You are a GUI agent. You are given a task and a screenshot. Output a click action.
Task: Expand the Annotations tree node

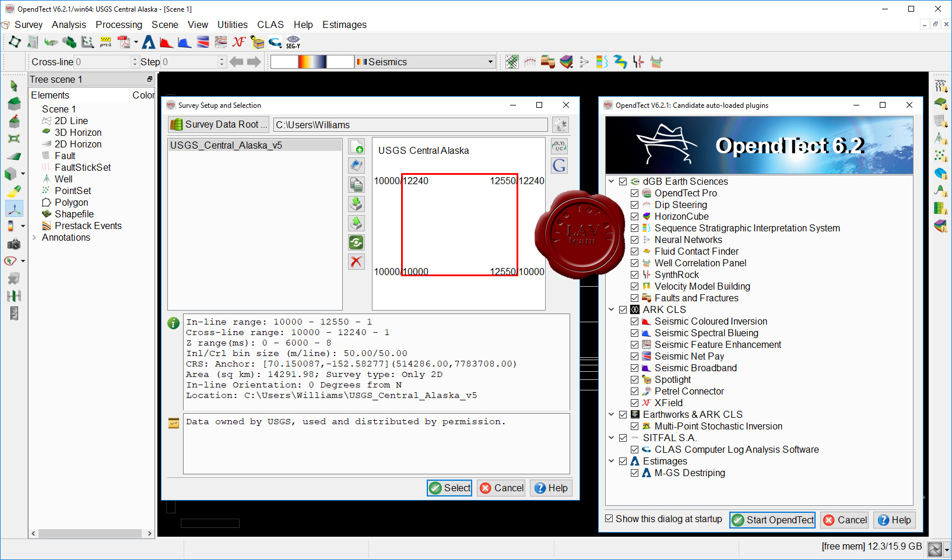pos(34,238)
